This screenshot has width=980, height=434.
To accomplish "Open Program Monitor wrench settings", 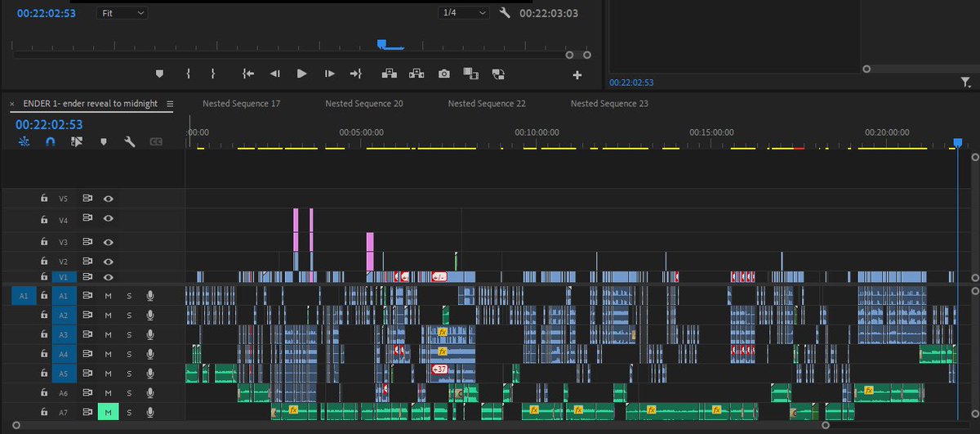I will (505, 13).
